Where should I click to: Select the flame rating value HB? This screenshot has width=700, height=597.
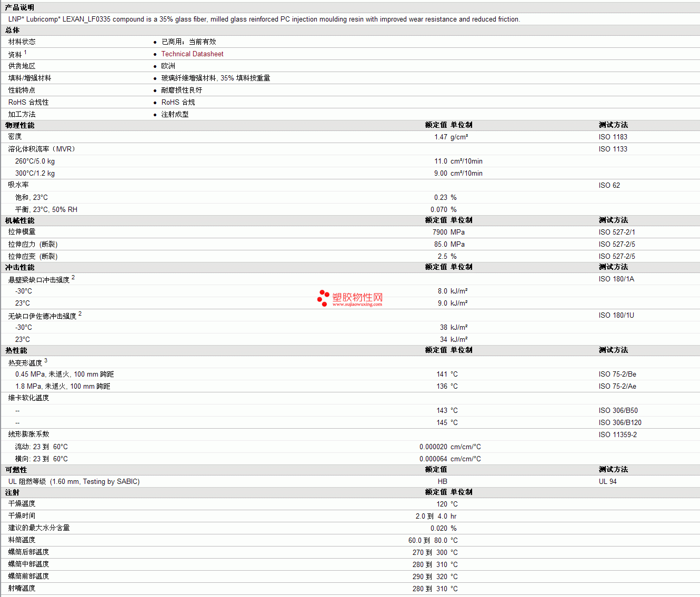click(x=443, y=481)
